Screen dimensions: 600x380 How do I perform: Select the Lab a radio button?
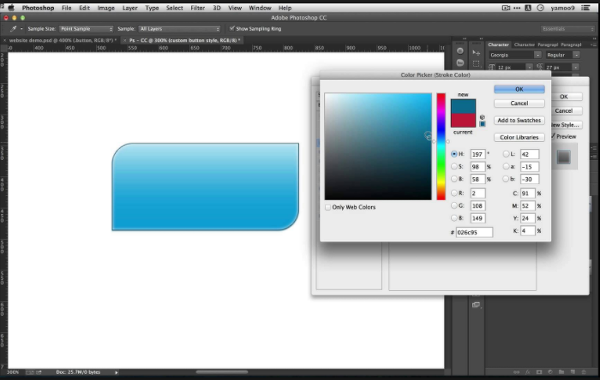(x=506, y=166)
